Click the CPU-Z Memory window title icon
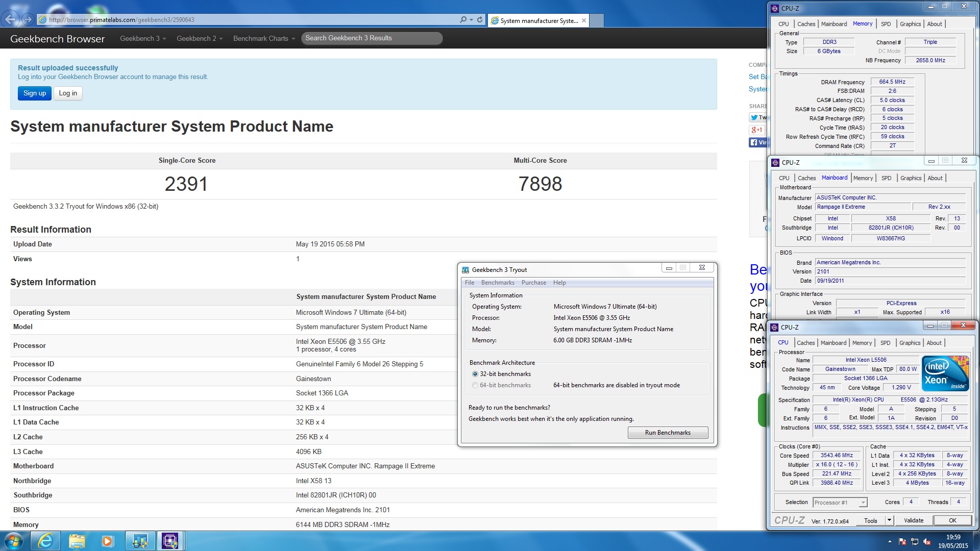The image size is (980, 551). click(x=775, y=8)
